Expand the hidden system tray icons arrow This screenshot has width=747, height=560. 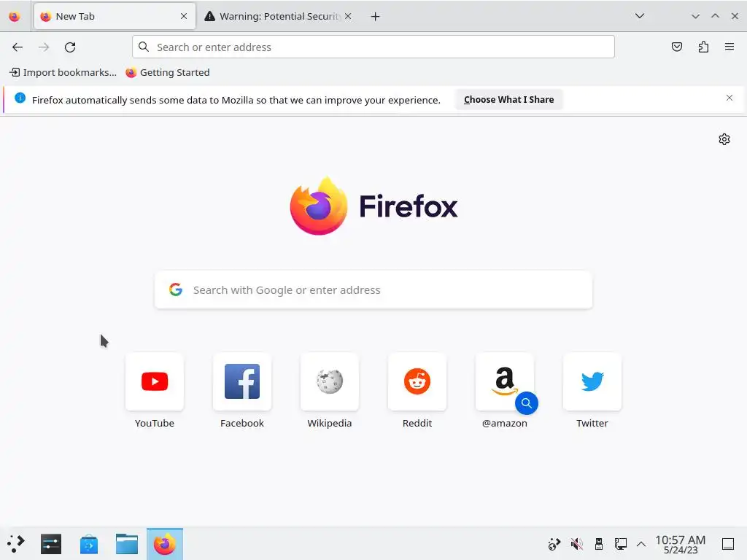pos(641,544)
